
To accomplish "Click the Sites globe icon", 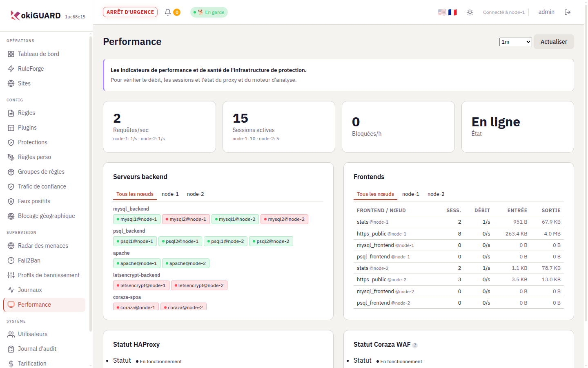I will [x=11, y=83].
